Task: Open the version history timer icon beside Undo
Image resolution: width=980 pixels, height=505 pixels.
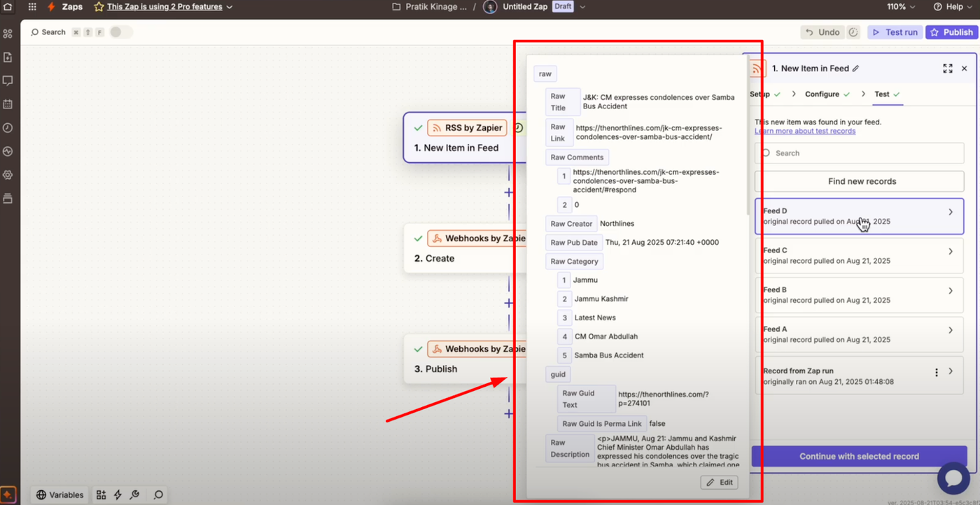Action: (x=853, y=32)
